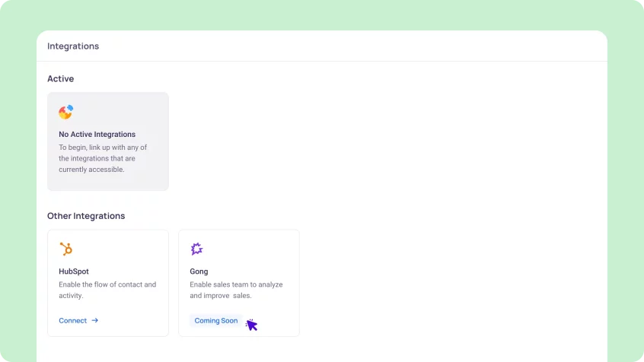Open the HubSpot Connect link
Image resolution: width=644 pixels, height=362 pixels.
[78, 320]
